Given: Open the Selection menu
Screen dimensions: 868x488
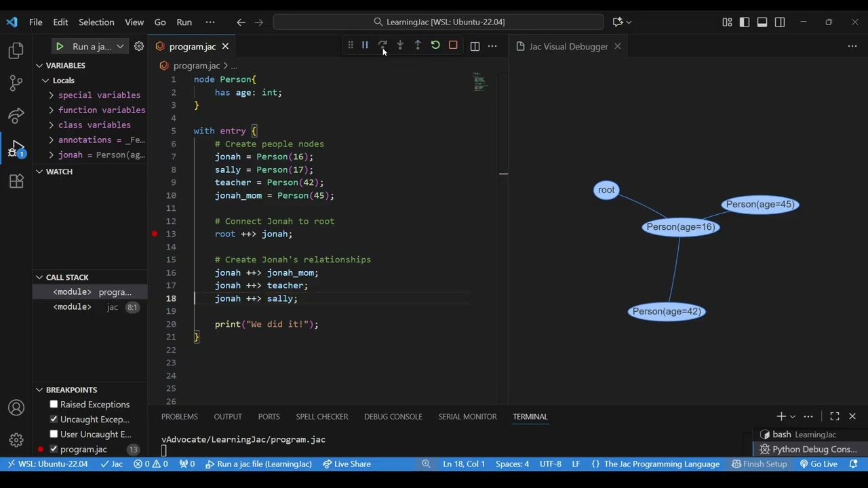Looking at the screenshot, I should tap(96, 22).
